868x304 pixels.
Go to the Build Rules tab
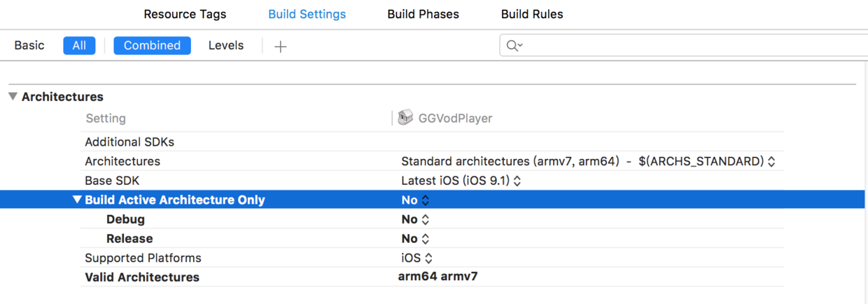click(x=532, y=14)
